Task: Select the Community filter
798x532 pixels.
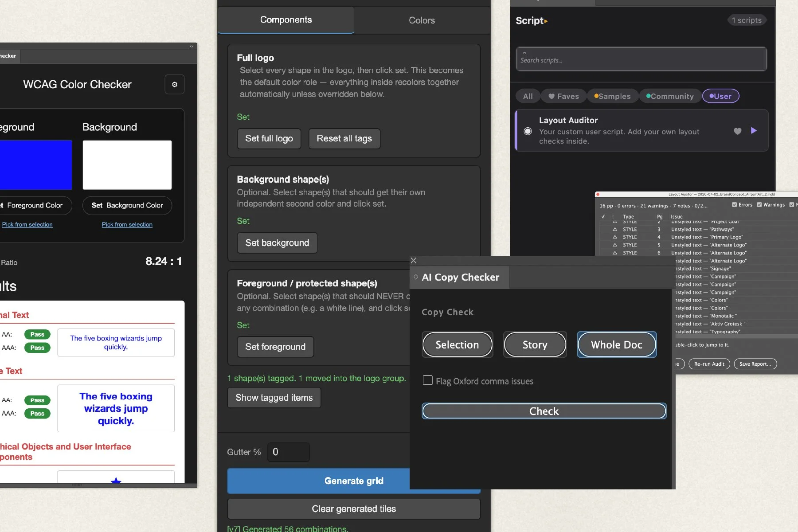Action: point(670,96)
